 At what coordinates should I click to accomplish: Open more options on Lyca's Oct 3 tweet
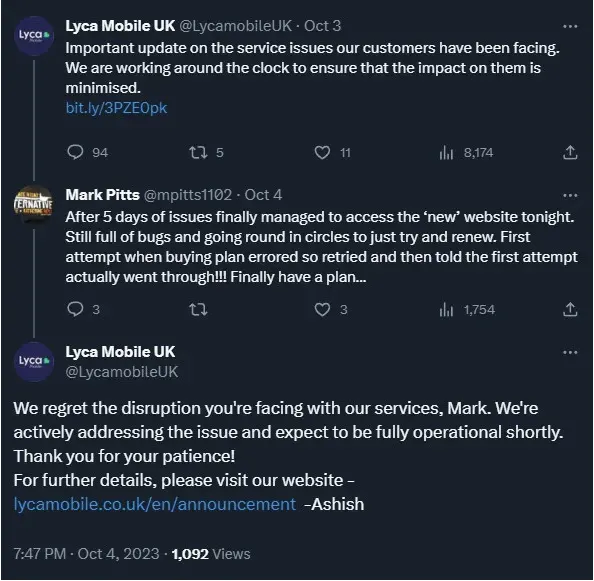tap(570, 27)
